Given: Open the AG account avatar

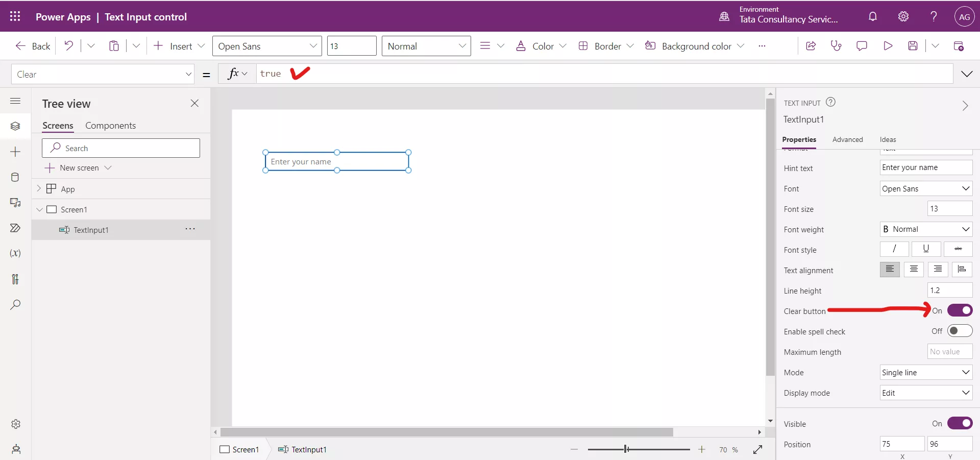Looking at the screenshot, I should 964,17.
